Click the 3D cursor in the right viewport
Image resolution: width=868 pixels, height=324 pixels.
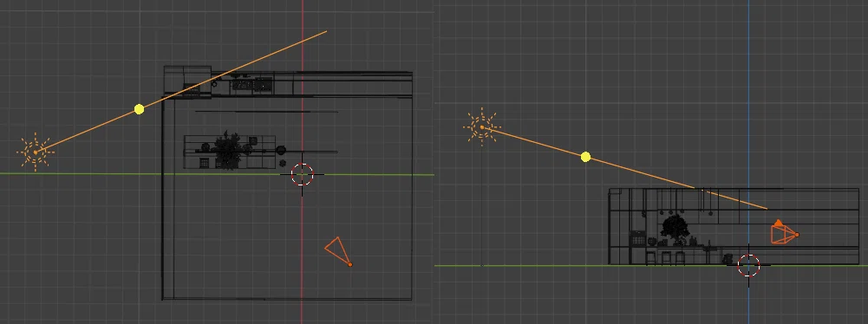(x=749, y=265)
